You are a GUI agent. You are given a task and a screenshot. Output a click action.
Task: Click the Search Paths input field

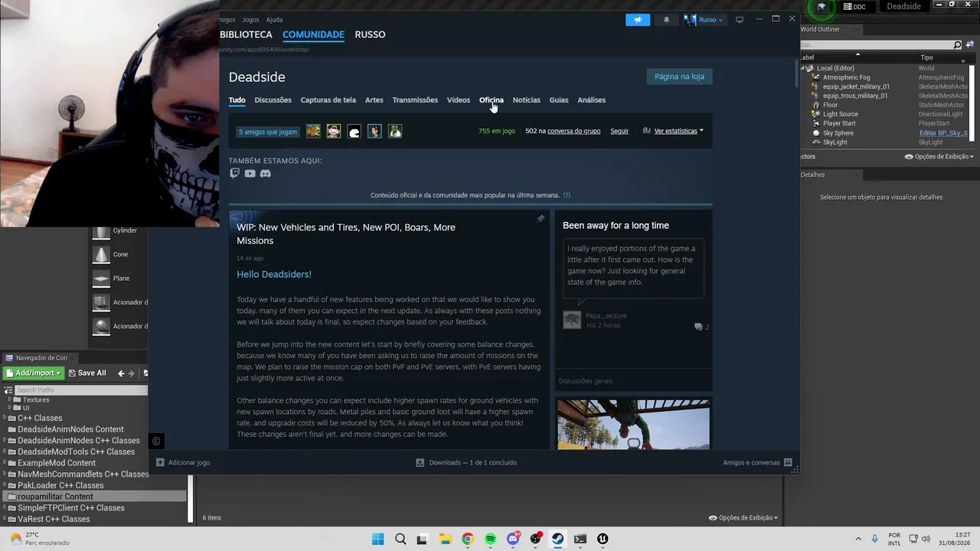point(80,390)
